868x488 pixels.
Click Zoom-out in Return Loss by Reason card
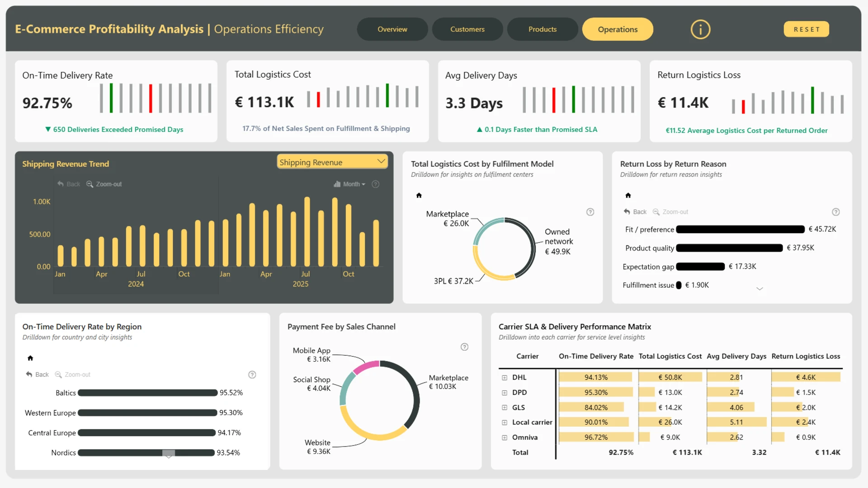(670, 212)
